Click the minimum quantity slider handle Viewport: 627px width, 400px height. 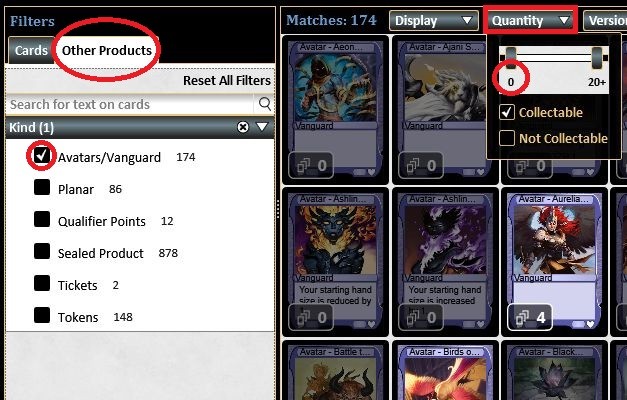click(511, 58)
